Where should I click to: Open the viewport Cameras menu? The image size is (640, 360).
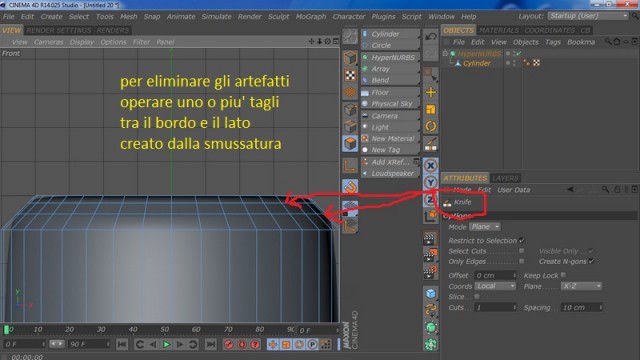(49, 42)
